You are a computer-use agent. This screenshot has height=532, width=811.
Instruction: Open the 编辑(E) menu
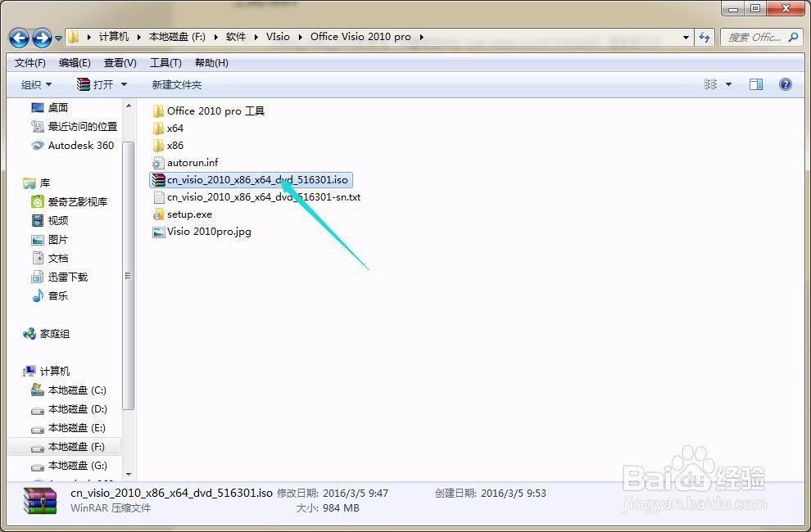75,63
